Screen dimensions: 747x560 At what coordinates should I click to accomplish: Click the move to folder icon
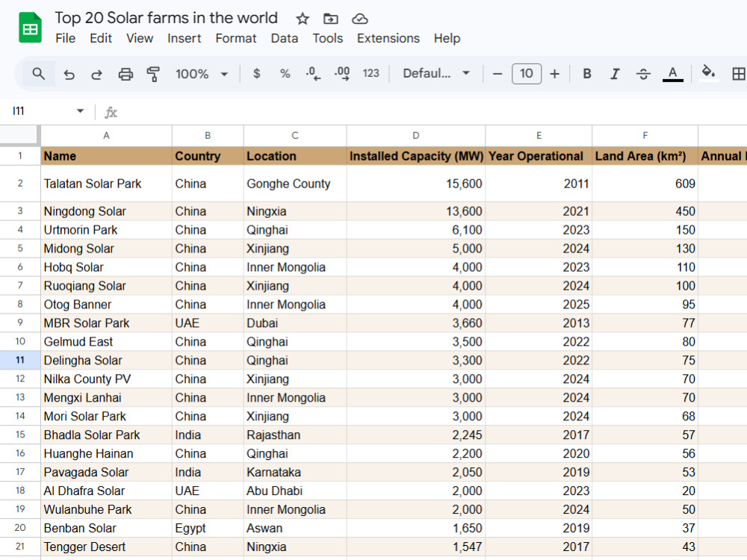pyautogui.click(x=331, y=19)
